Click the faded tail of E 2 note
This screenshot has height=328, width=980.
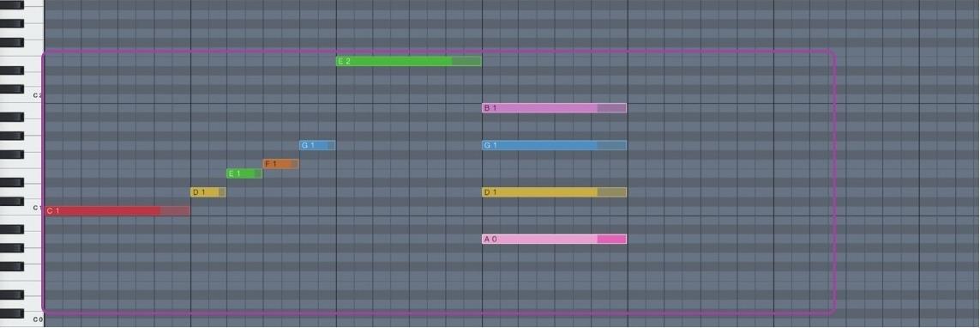[466, 61]
